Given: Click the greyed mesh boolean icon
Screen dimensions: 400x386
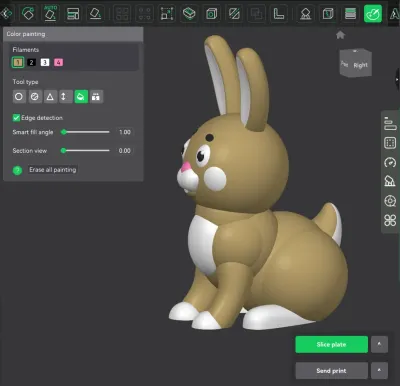Looking at the screenshot, I should [256, 14].
